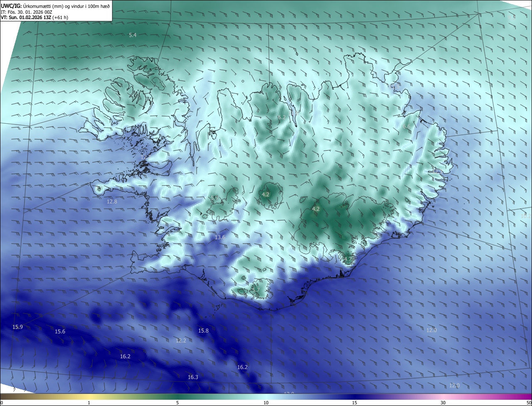532x406 pixels.
Task: Pick the navy blue colorbar section at 15
Action: (355, 396)
